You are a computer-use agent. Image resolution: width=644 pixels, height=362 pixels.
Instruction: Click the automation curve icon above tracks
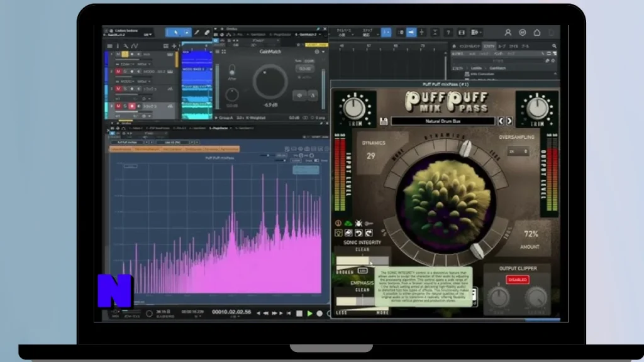(x=135, y=46)
